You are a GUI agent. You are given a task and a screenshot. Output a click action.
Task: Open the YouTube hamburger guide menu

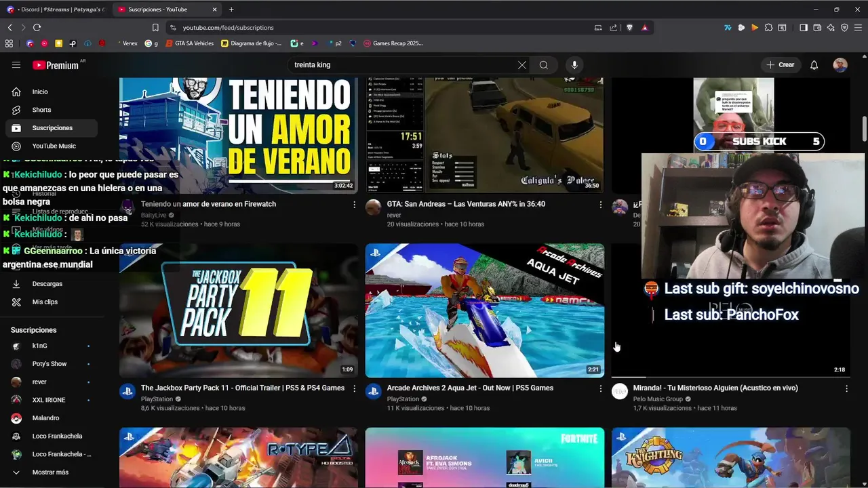tap(16, 65)
